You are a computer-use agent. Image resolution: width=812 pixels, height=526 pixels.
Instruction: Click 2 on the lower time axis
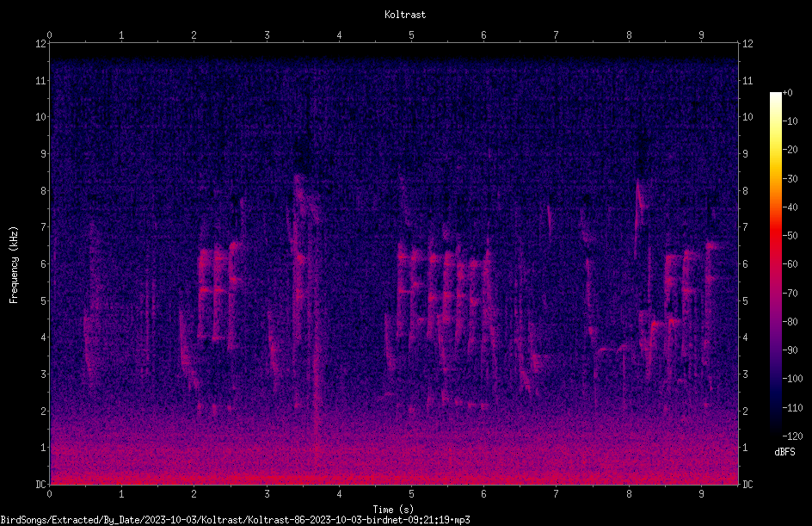(x=194, y=494)
